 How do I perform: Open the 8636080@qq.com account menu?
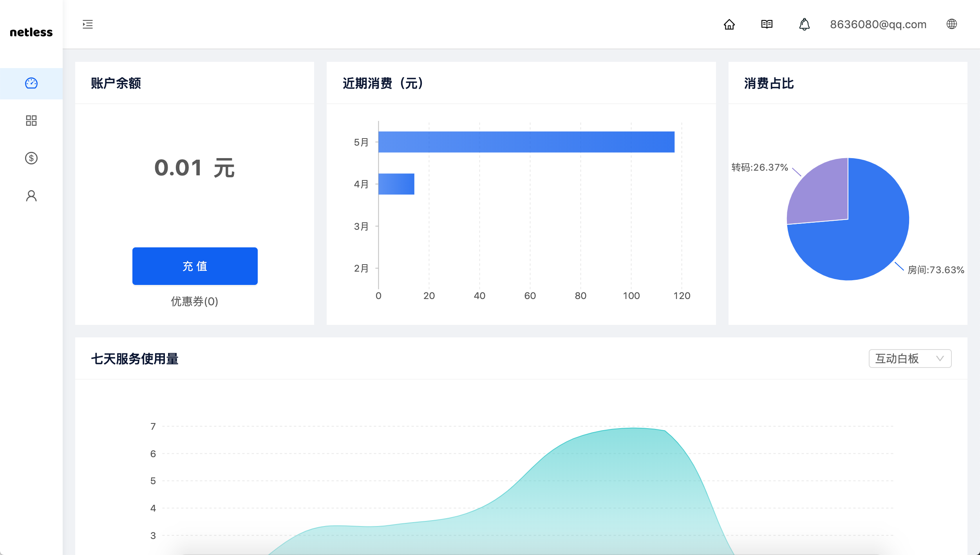[x=878, y=24]
